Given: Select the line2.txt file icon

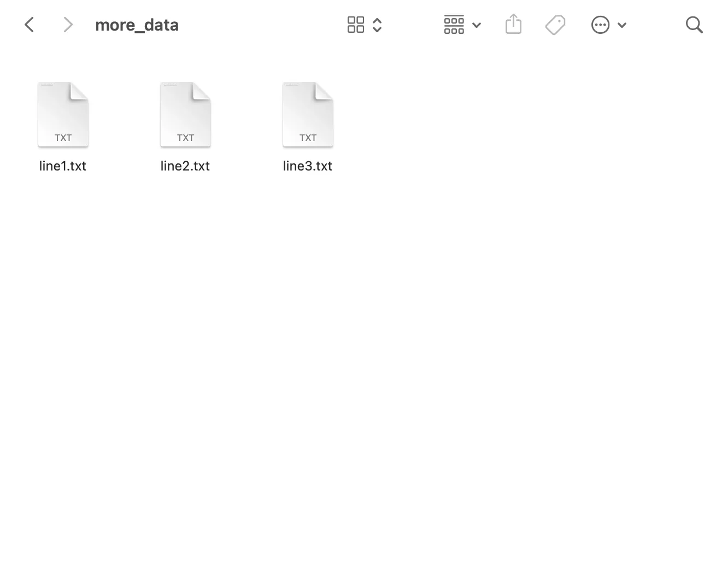Looking at the screenshot, I should pyautogui.click(x=185, y=114).
